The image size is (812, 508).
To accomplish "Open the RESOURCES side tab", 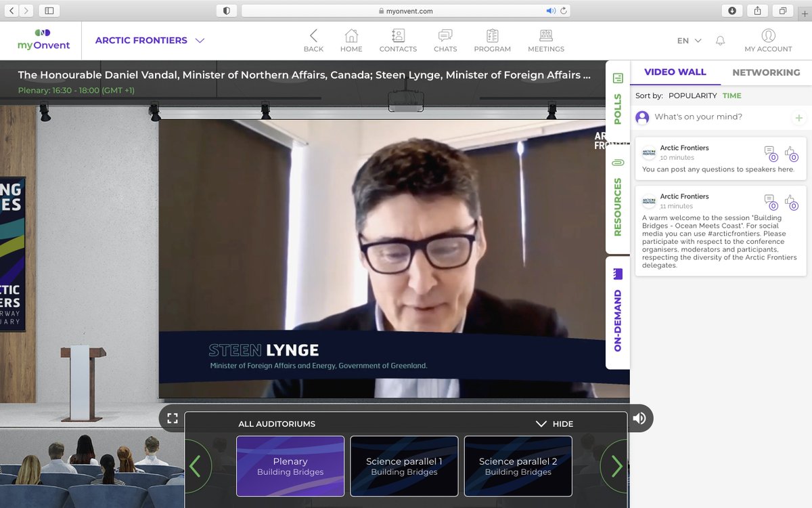I will pos(617,200).
